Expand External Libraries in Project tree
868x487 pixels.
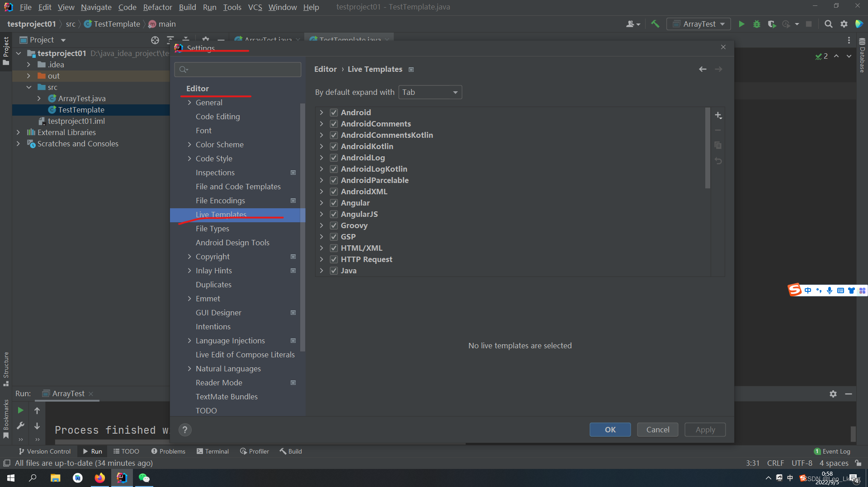click(x=18, y=132)
